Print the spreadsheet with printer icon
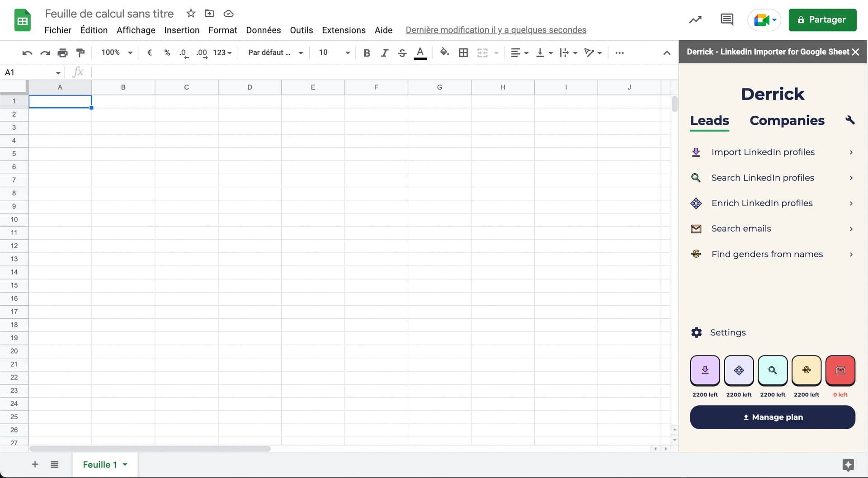Screen dimensions: 868x478 pos(62,53)
